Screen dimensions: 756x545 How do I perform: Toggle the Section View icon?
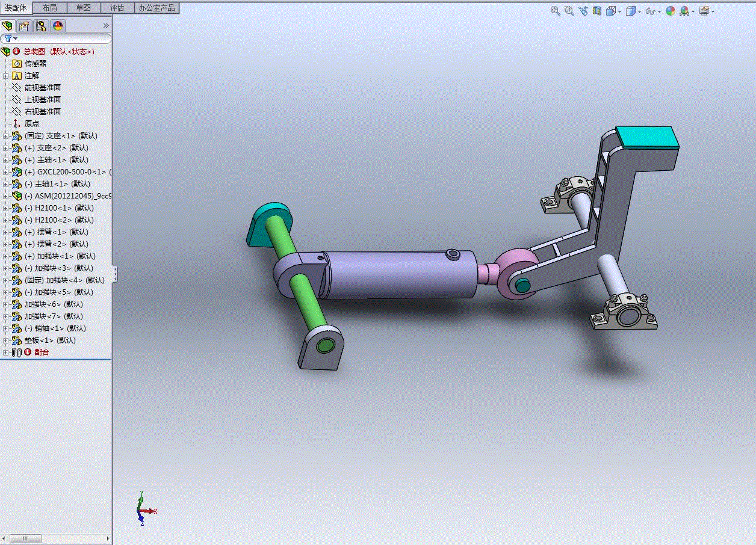point(597,11)
